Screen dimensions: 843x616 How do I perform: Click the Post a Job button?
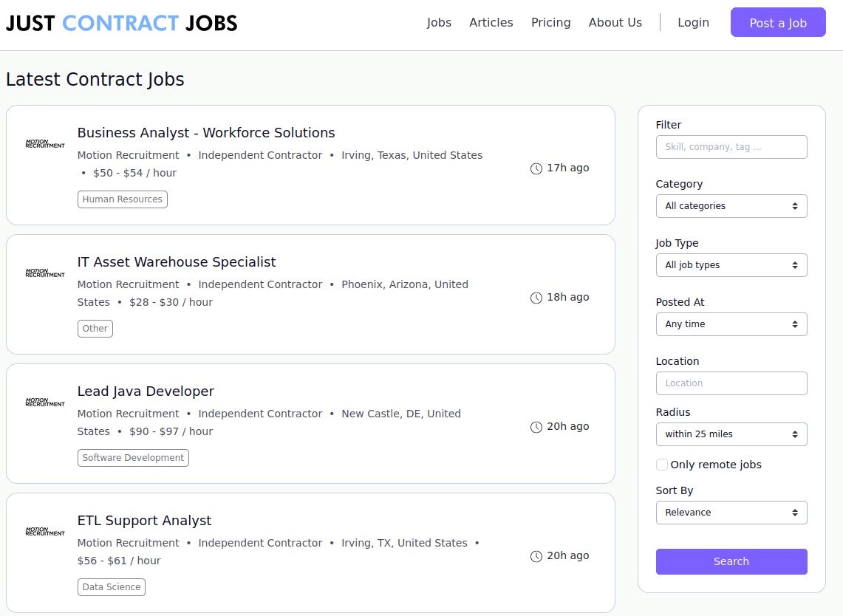pos(777,23)
